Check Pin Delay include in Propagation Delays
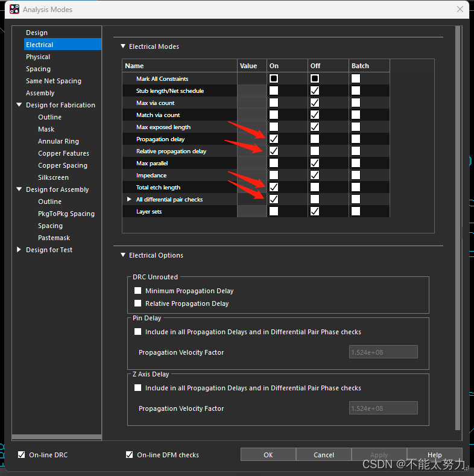The height and width of the screenshot is (476, 474). (138, 332)
